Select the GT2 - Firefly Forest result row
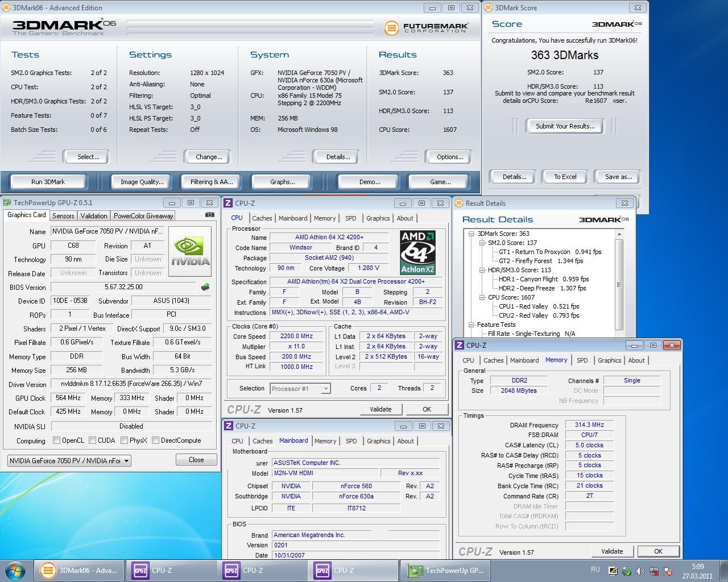The width and height of the screenshot is (728, 582). (x=541, y=261)
